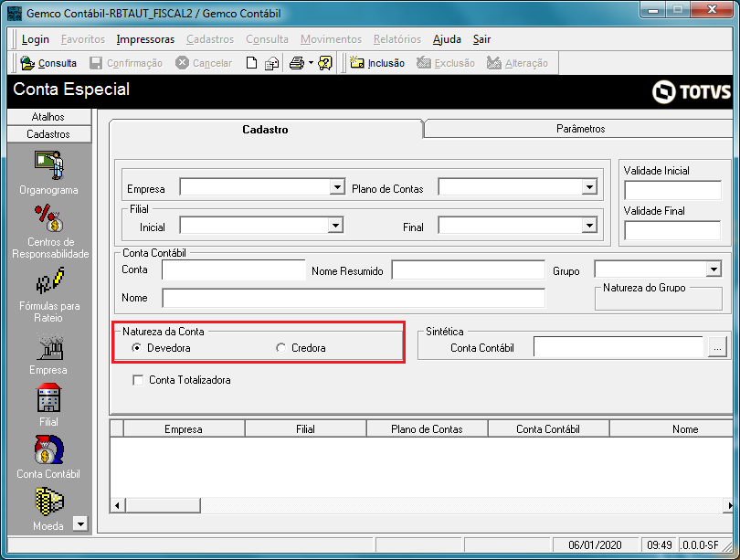Click the Empresa grid column header

click(184, 428)
